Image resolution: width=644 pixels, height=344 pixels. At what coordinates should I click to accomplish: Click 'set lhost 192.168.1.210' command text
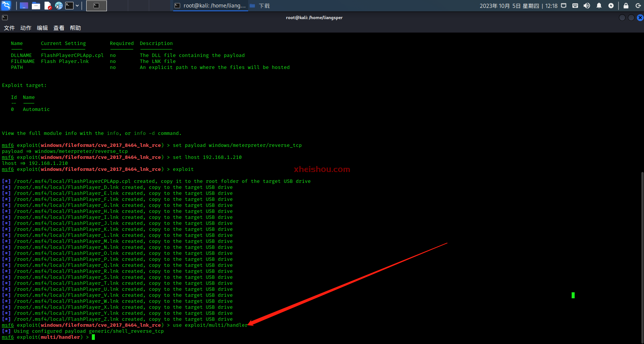207,157
